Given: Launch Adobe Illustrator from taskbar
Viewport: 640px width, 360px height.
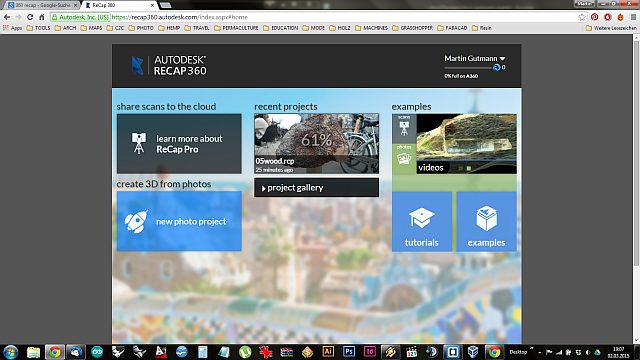Looking at the screenshot, I should tap(328, 351).
